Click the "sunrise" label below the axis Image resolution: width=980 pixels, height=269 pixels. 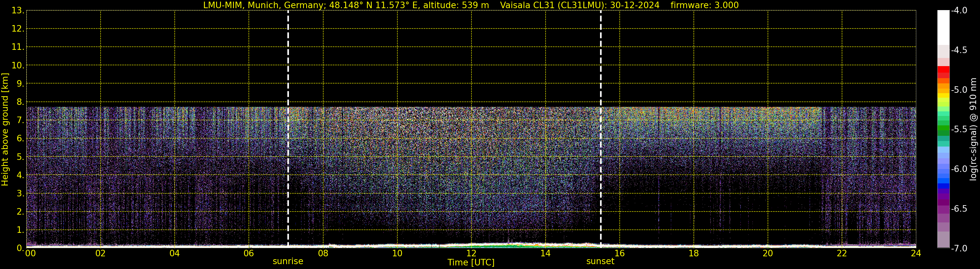(288, 262)
